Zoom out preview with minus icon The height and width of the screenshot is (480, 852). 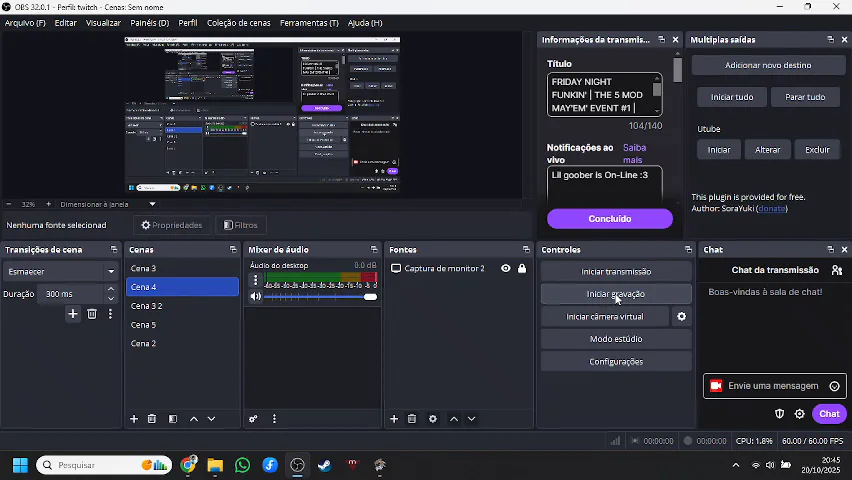(x=9, y=204)
